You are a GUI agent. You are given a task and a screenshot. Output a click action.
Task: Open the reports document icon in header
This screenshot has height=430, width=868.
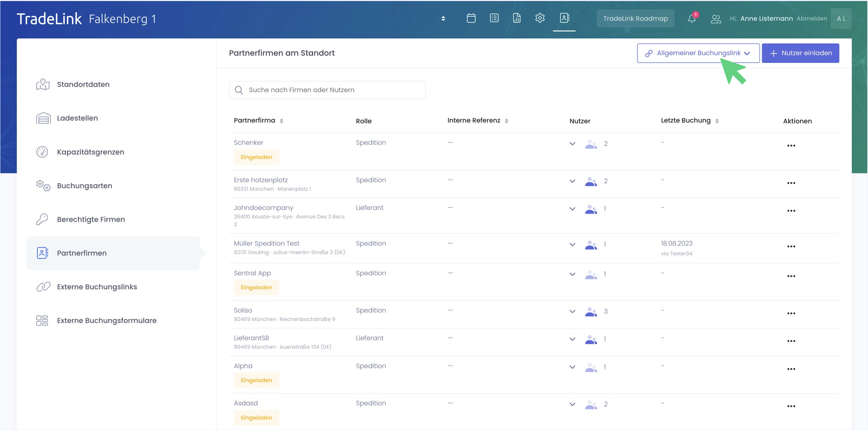(517, 18)
